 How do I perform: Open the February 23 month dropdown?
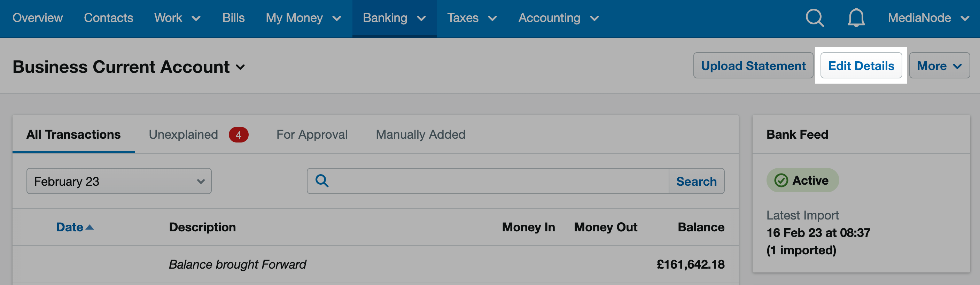(x=119, y=181)
